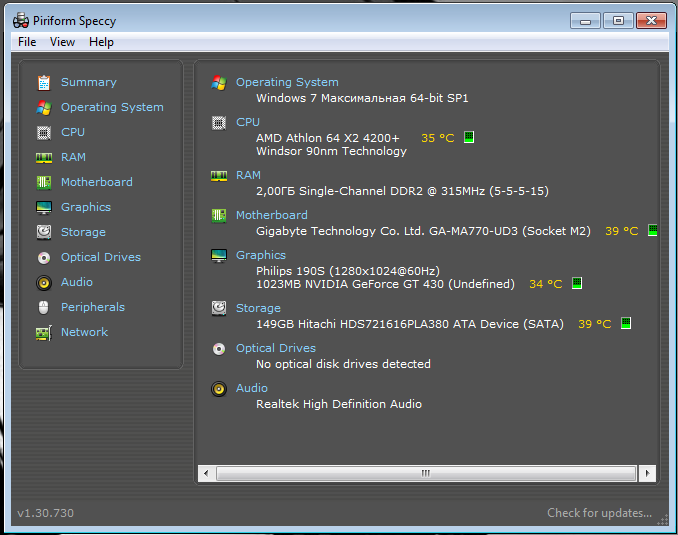Click the Summary clipboard icon in sidebar

pos(44,82)
